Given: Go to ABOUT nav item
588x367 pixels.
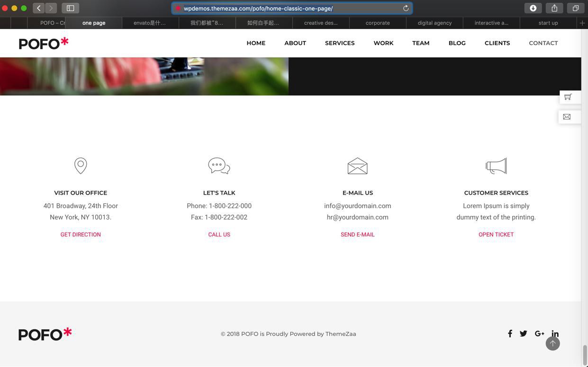Looking at the screenshot, I should click(x=295, y=43).
